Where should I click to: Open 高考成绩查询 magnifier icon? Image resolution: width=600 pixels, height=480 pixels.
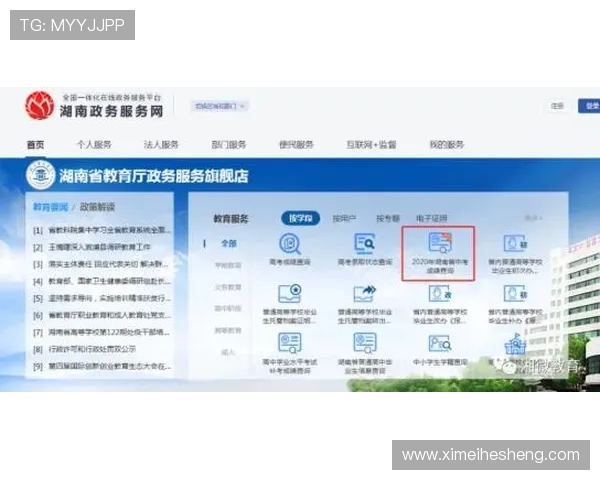click(x=290, y=244)
